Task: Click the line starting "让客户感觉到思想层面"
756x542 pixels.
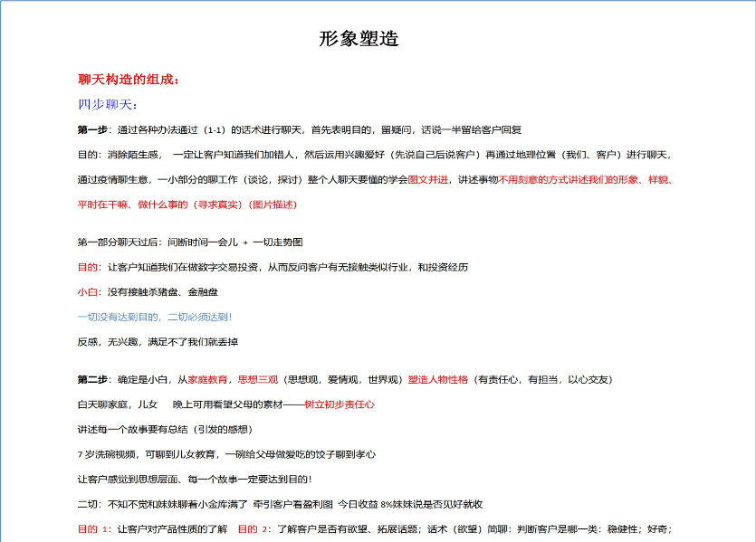Action: (195, 480)
